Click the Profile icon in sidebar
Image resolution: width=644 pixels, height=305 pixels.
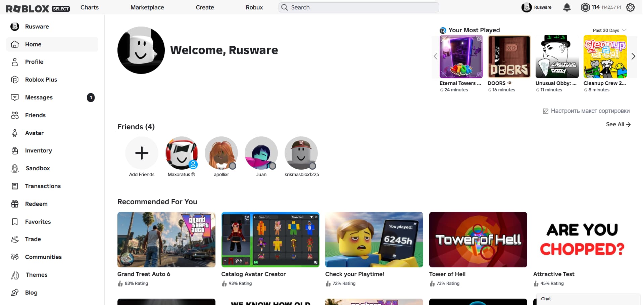point(15,62)
